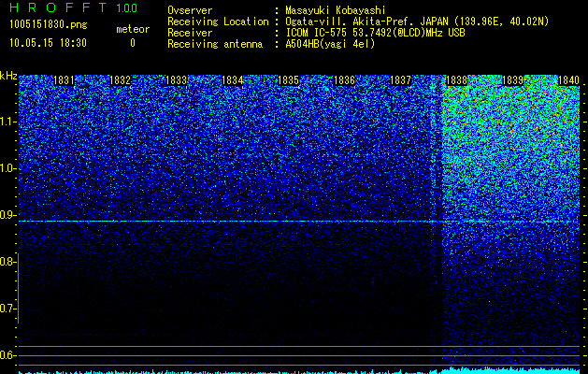The width and height of the screenshot is (588, 374).
Task: Select the filename 1005151830.png
Action: click(49, 24)
